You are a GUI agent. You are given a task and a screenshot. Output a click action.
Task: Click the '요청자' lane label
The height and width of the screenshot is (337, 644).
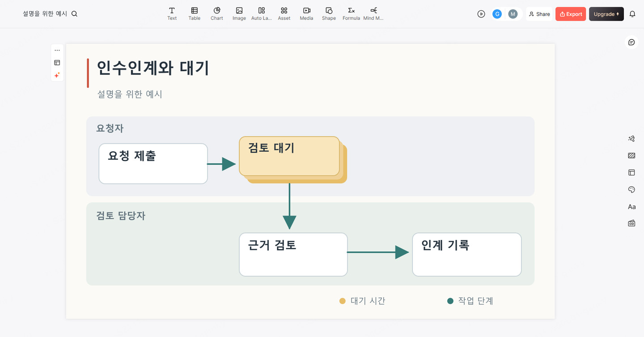(110, 128)
